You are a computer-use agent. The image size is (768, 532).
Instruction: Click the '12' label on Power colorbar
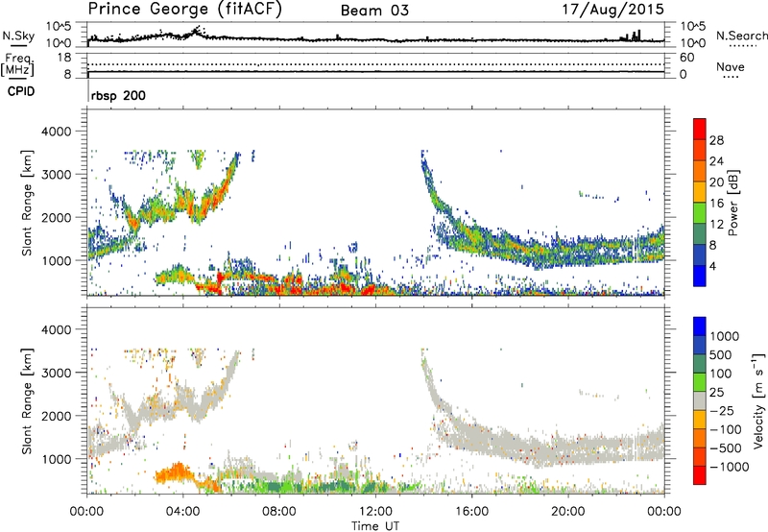pos(716,225)
